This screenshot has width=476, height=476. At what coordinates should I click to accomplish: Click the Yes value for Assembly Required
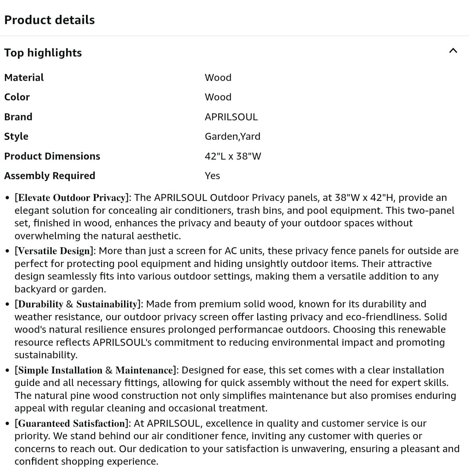(x=212, y=176)
